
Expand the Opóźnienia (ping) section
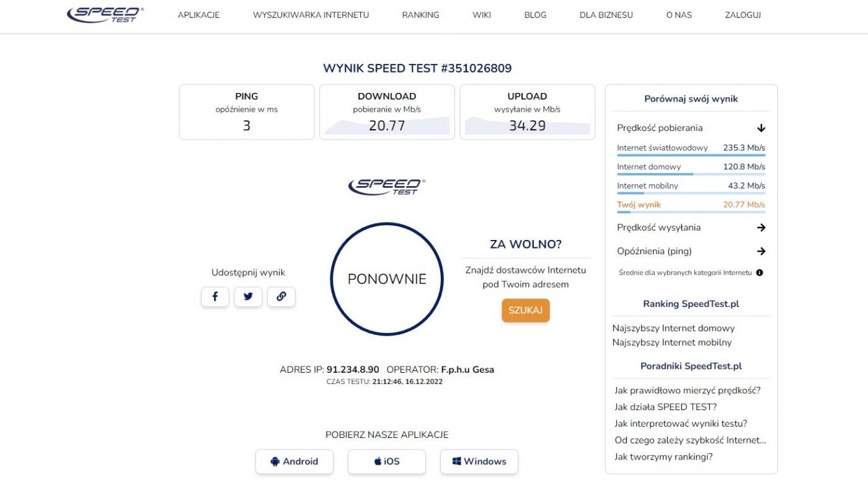tap(691, 251)
